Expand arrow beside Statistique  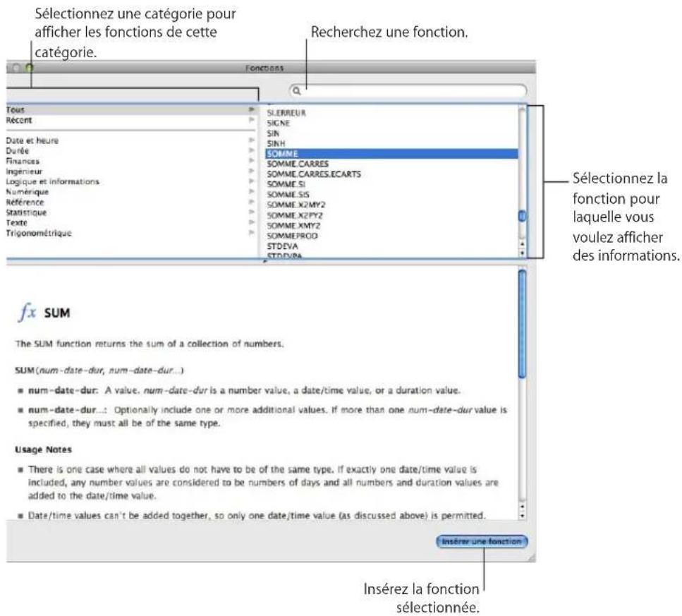[251, 212]
